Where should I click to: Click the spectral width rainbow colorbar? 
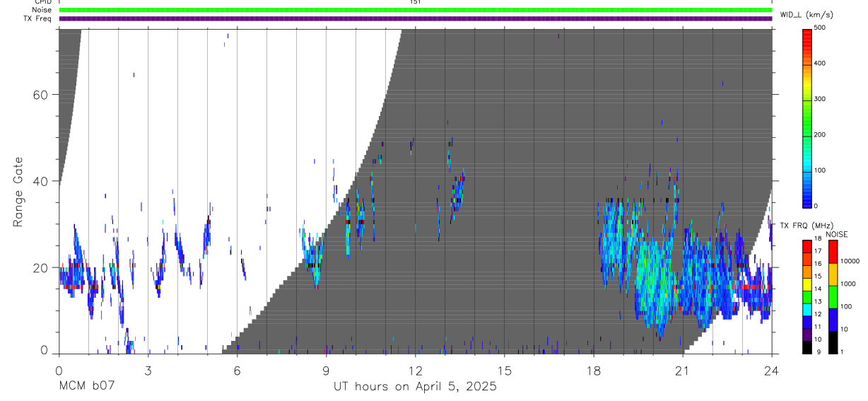(808, 117)
